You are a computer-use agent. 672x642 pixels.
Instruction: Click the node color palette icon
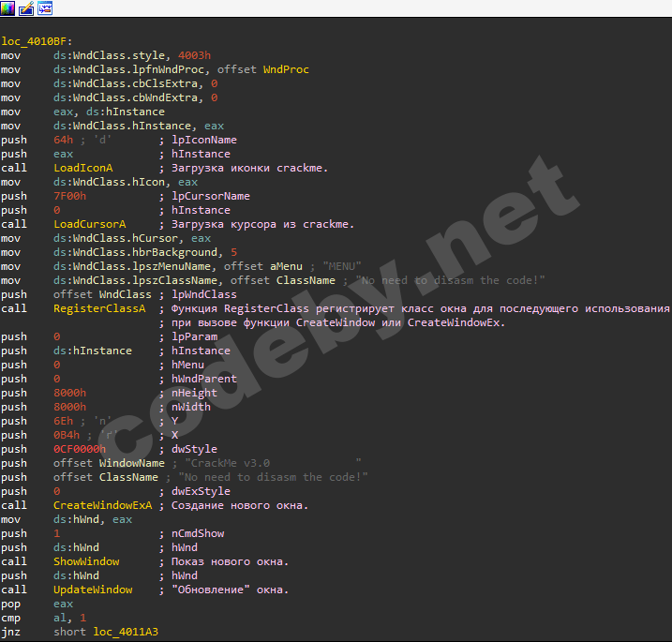7,7
